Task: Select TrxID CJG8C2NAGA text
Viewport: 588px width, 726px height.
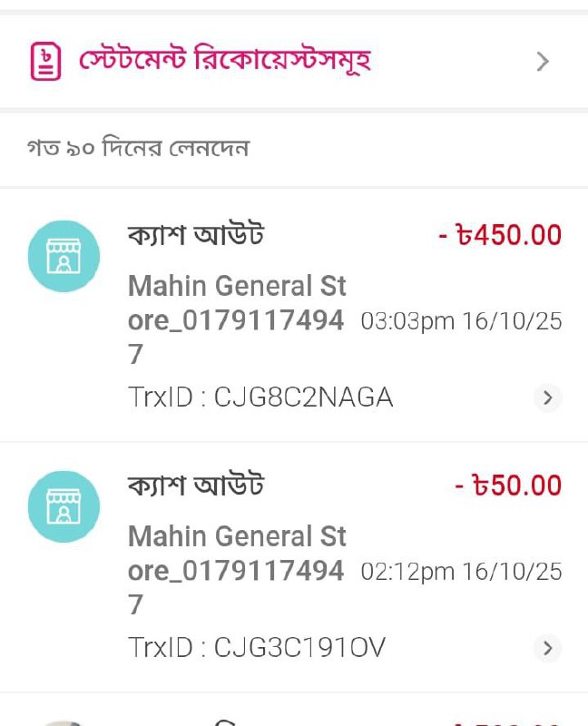Action: pyautogui.click(x=260, y=397)
